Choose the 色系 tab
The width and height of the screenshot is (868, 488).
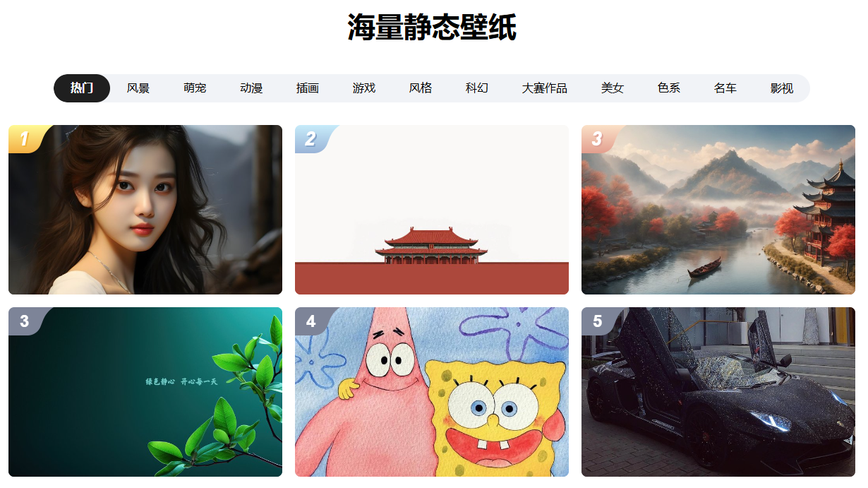[669, 88]
